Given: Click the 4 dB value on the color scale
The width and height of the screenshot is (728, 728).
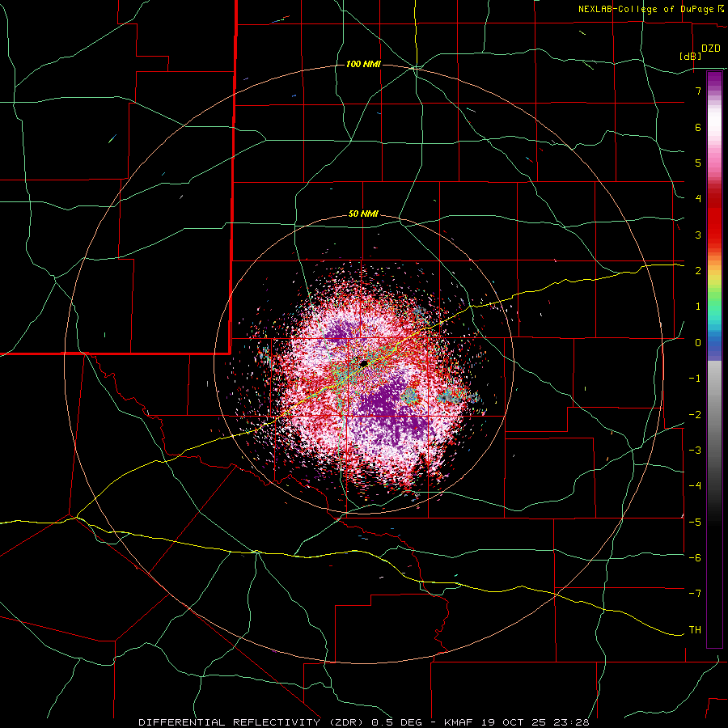Looking at the screenshot, I should tap(698, 199).
